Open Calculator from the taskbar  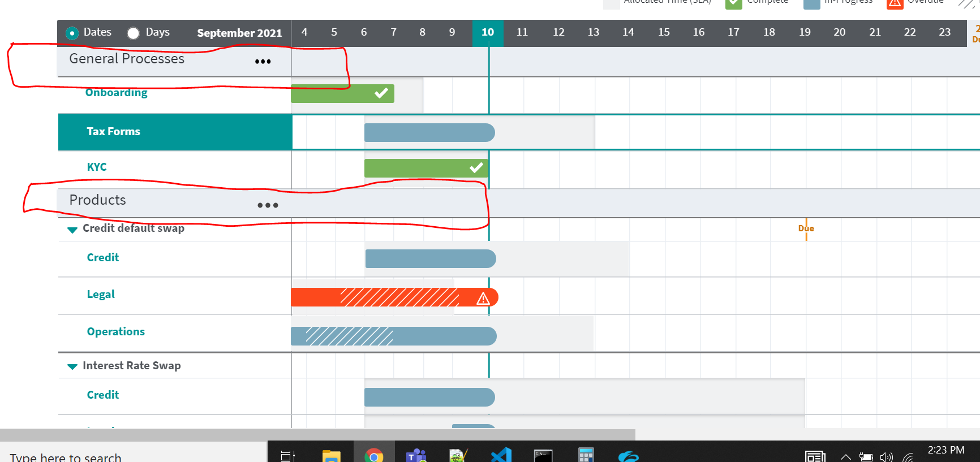pyautogui.click(x=586, y=455)
